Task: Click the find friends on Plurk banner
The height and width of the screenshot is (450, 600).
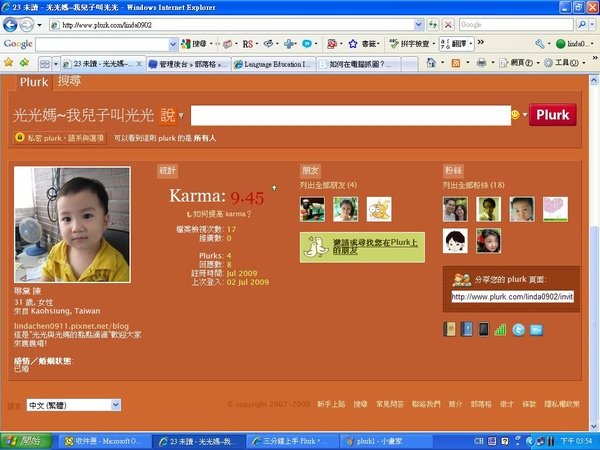Action: [362, 247]
